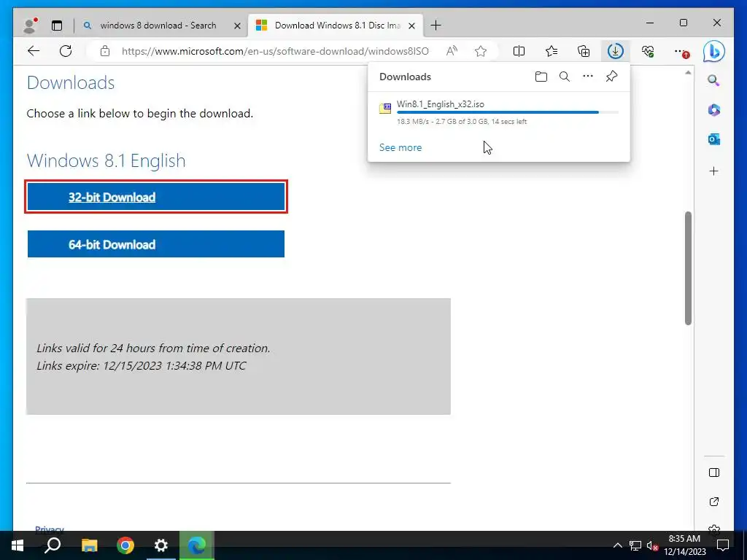View site information lock icon
This screenshot has width=747, height=560.
click(x=105, y=51)
